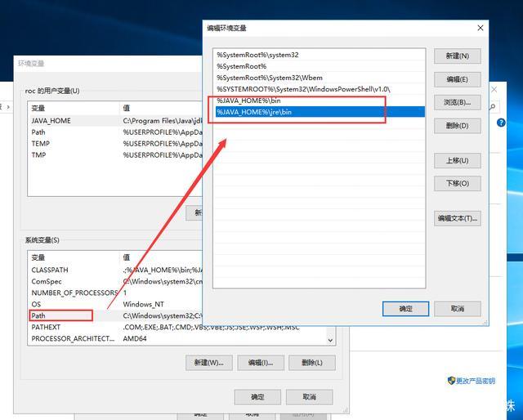This screenshot has height=420, width=523.
Task: Move entry down with 下移(O)
Action: coord(458,184)
